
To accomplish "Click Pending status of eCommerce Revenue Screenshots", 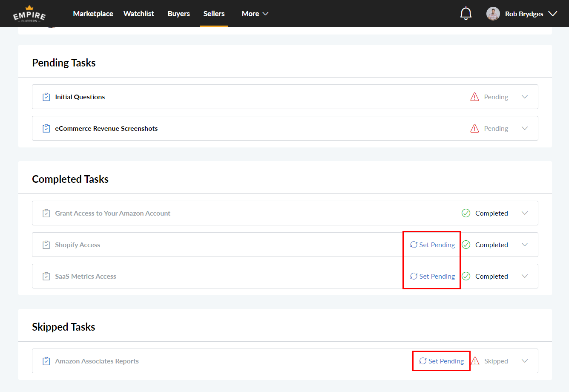I will coord(496,128).
